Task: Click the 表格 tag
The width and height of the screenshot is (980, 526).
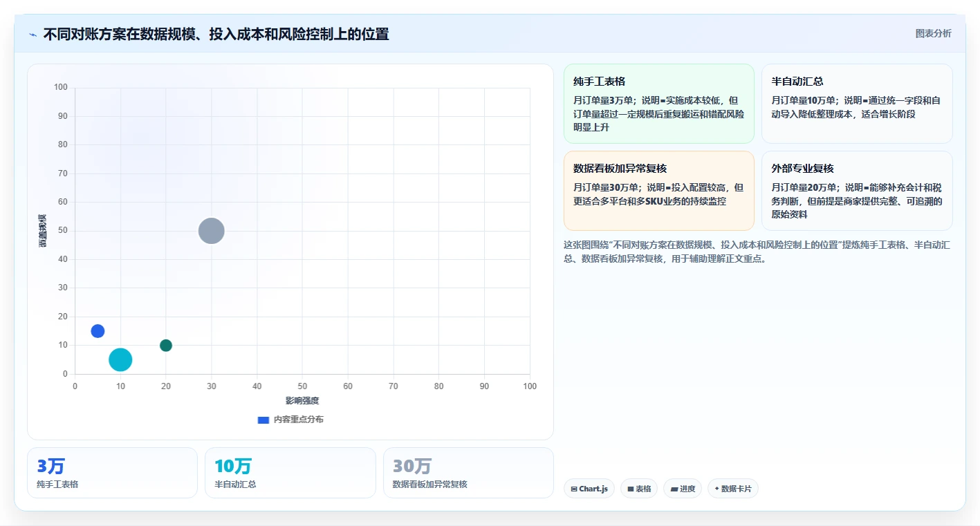Action: click(639, 489)
